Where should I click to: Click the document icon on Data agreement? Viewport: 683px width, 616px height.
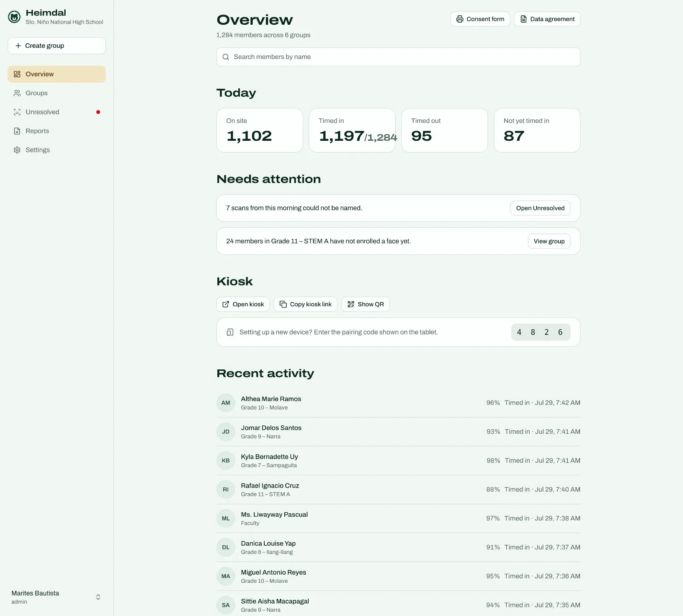click(x=523, y=19)
